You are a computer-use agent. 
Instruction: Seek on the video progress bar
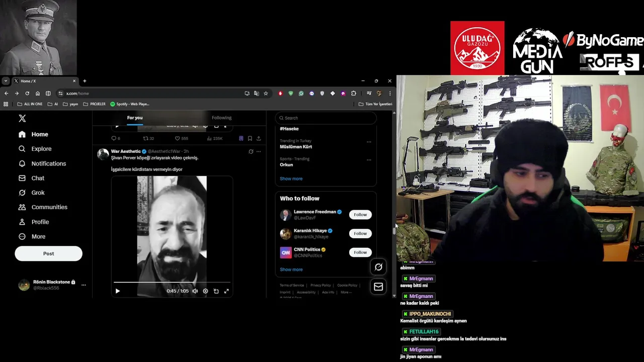pos(172,283)
